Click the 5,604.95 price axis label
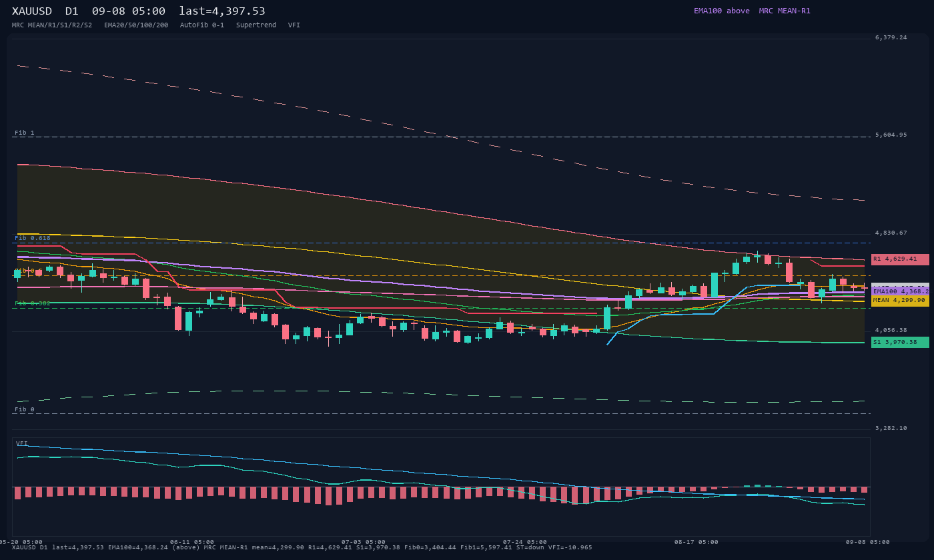Screen dimensions: 934x560 click(x=891, y=135)
